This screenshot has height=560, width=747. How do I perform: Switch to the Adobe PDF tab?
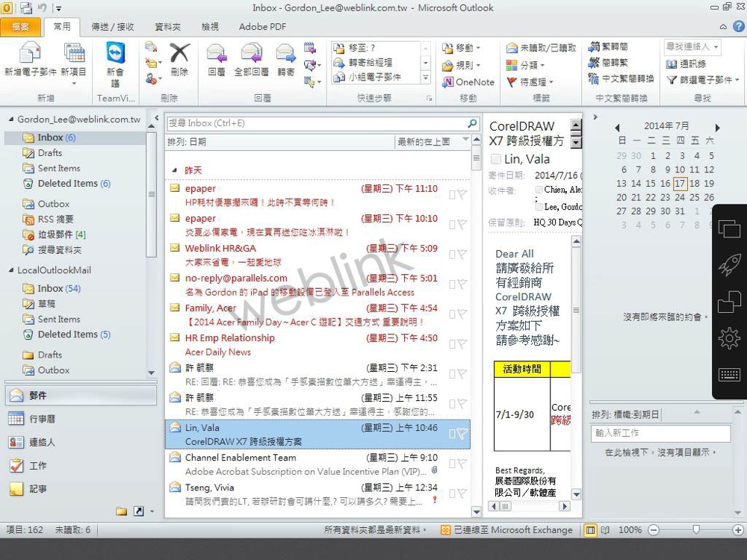(262, 27)
